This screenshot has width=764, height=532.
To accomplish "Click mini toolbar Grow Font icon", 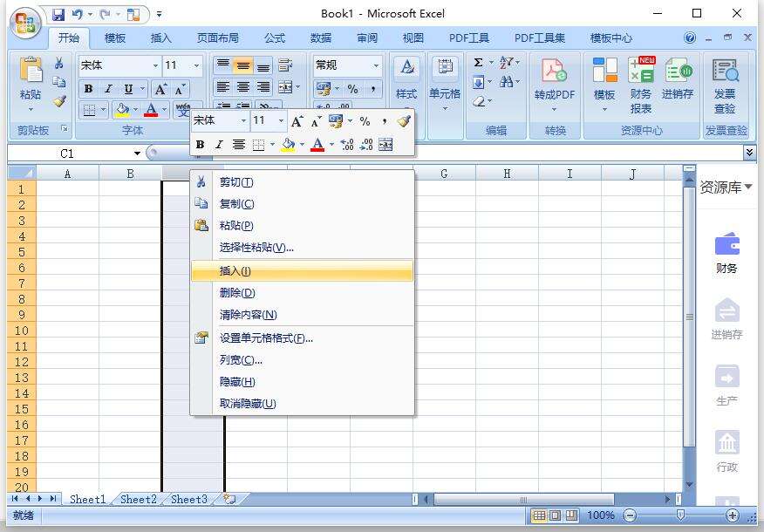I will [x=297, y=121].
